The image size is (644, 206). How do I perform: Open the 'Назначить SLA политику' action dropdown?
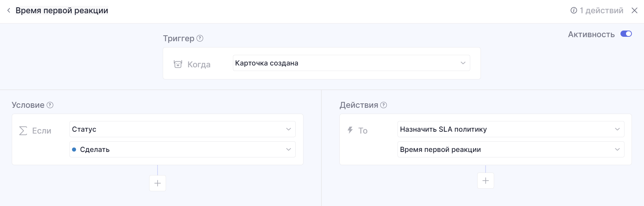click(x=510, y=129)
